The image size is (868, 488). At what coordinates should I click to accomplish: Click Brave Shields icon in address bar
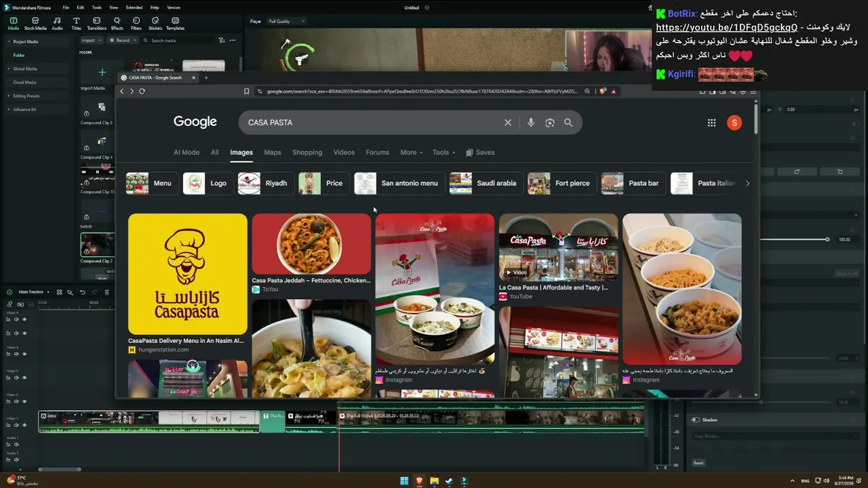pos(602,91)
